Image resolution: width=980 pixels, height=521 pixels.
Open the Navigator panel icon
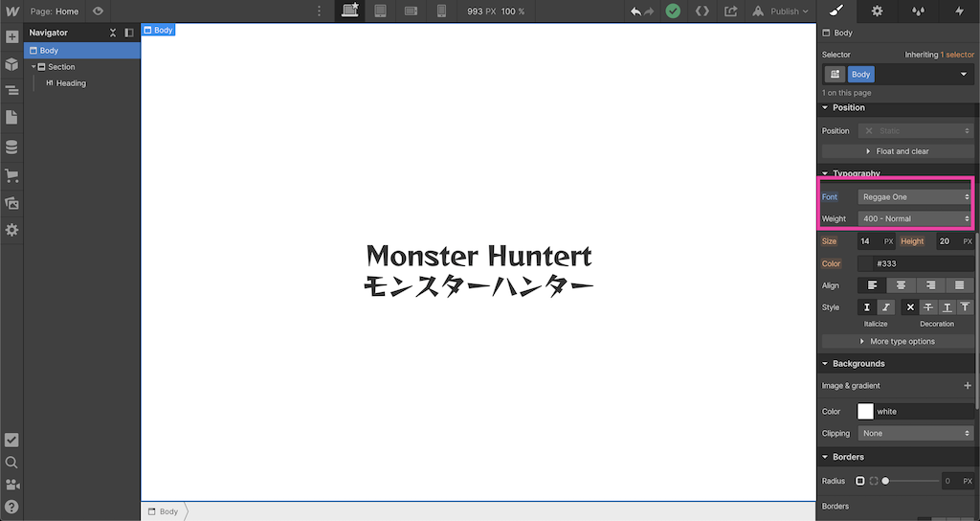point(11,91)
